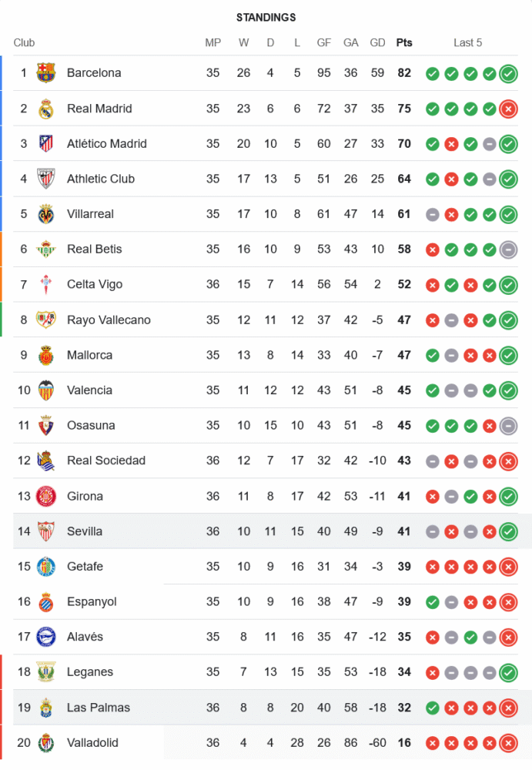The image size is (532, 770).
Task: Select the Las Palmas team name
Action: pos(99,708)
